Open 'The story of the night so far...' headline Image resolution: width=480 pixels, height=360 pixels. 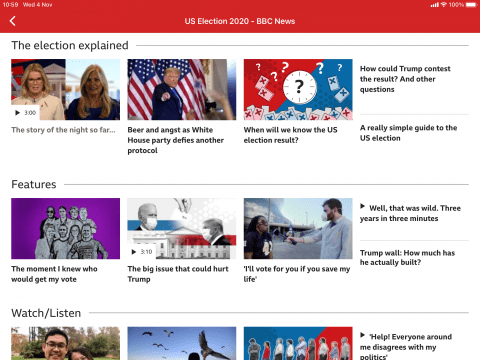pos(63,130)
